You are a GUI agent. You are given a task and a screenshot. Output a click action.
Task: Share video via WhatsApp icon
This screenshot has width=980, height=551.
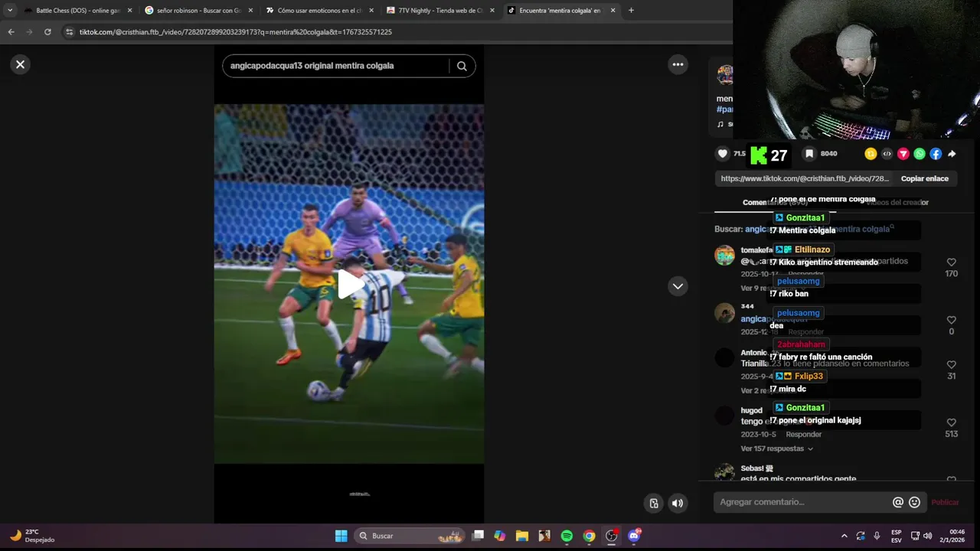click(920, 154)
